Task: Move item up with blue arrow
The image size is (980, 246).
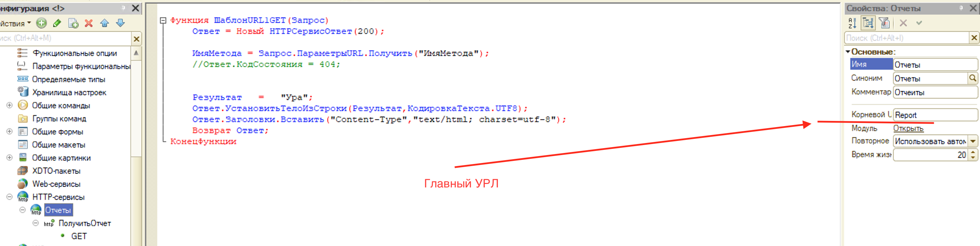Action: point(105,23)
